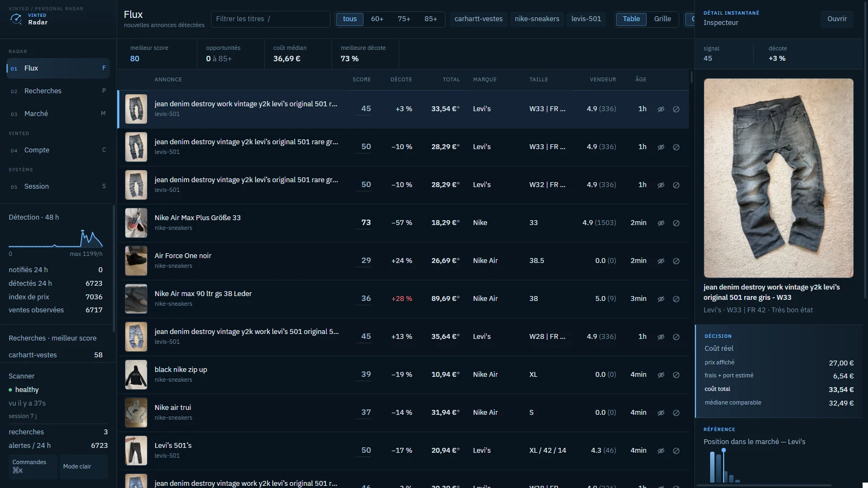Filter by the levis-501 search chip
Image resolution: width=868 pixels, height=488 pixels.
(x=586, y=19)
